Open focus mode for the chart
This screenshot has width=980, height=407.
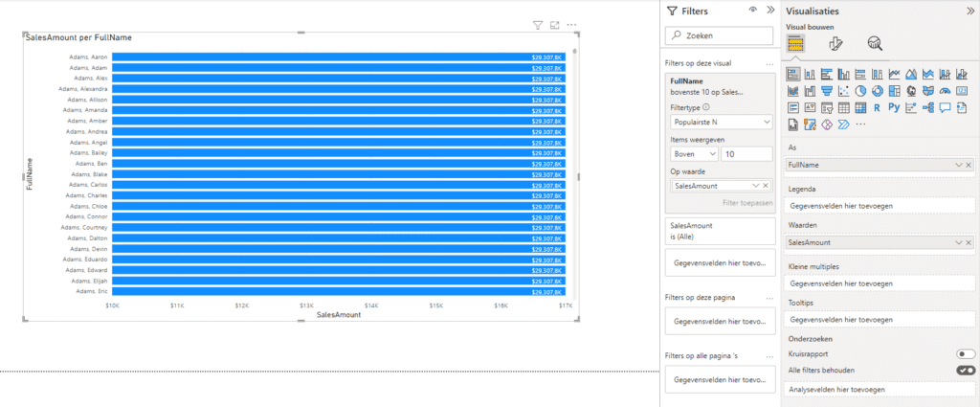[x=554, y=25]
